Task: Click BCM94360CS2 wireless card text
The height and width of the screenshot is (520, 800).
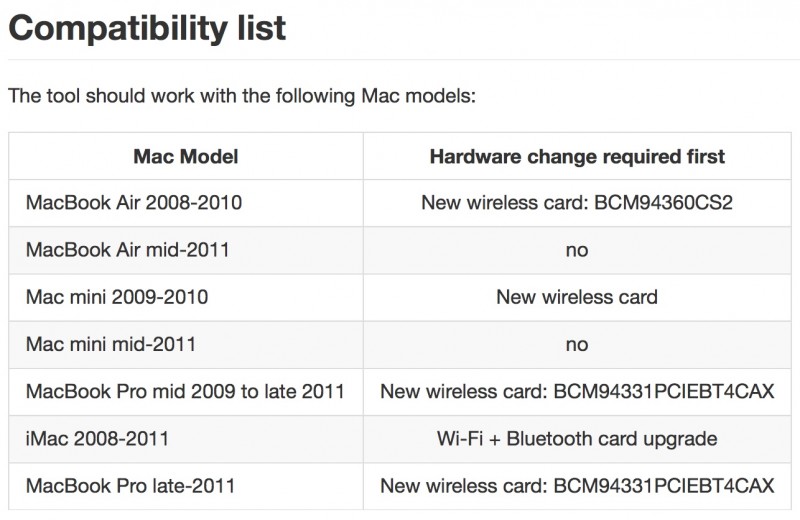Action: (663, 203)
